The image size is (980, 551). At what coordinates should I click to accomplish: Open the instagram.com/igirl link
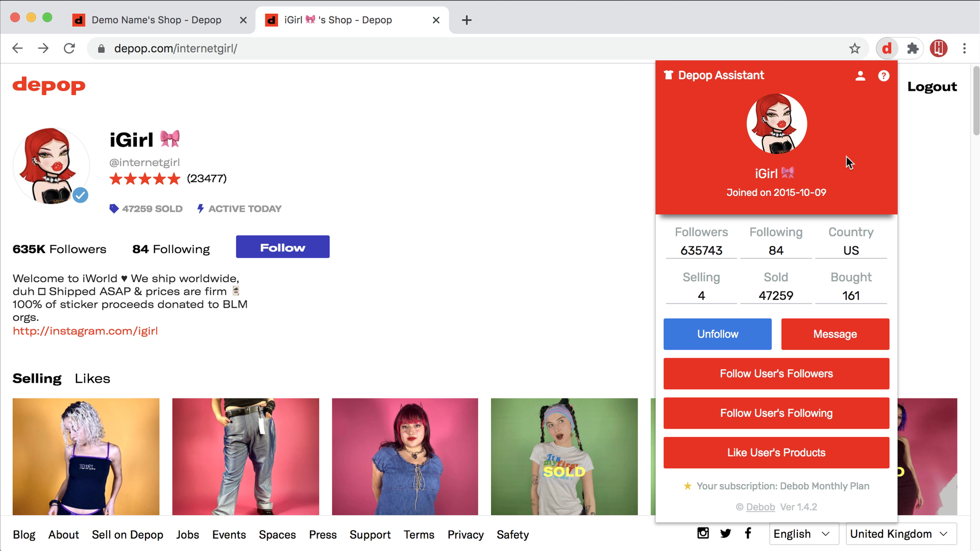click(x=85, y=331)
